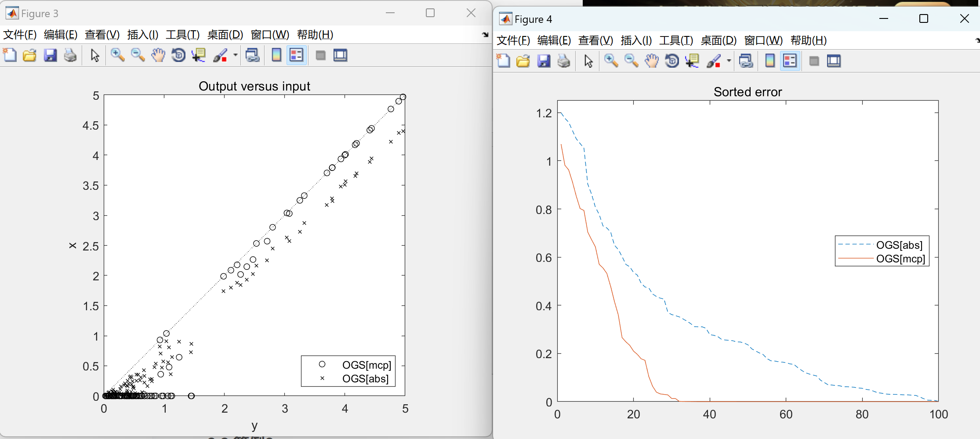Screen dimensions: 980x439
Task: Toggle Insert Colorbar in Figure 4 toolbar
Action: click(x=770, y=61)
